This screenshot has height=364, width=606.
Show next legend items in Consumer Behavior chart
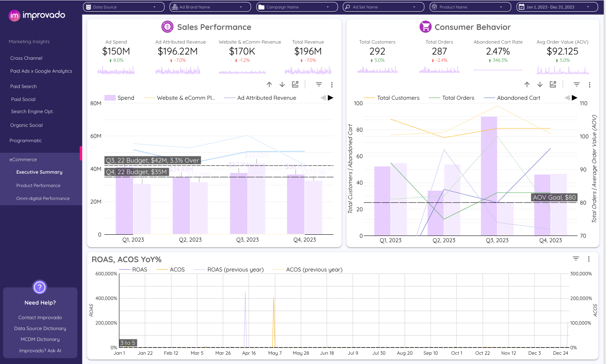pyautogui.click(x=574, y=98)
